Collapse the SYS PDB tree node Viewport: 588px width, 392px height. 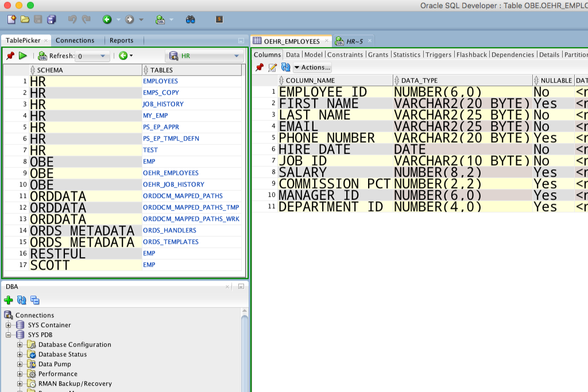tap(9, 335)
